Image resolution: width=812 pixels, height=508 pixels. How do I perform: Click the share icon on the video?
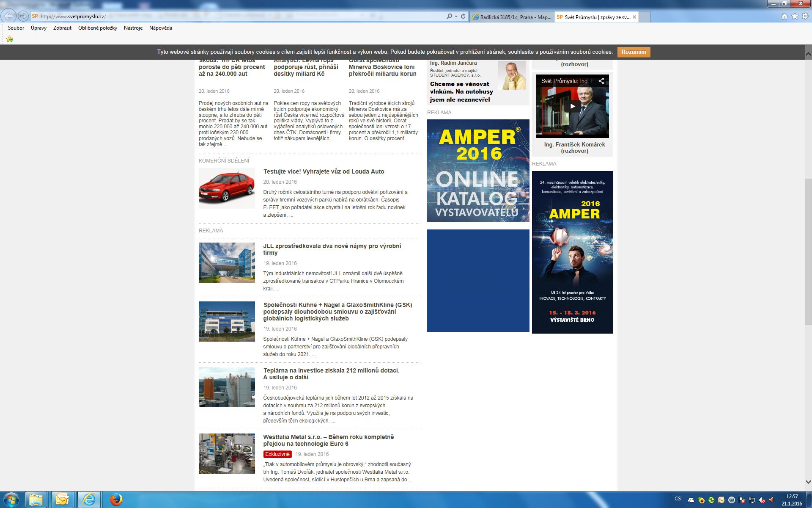click(x=601, y=81)
